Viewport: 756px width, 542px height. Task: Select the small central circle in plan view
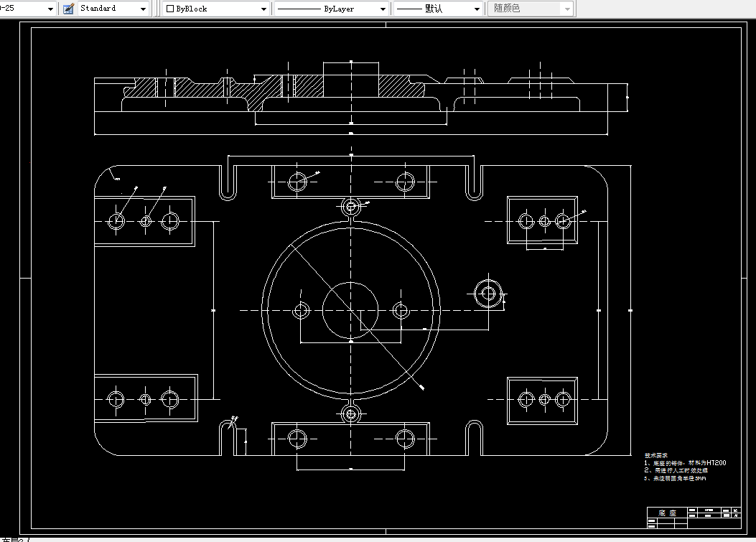pyautogui.click(x=350, y=311)
